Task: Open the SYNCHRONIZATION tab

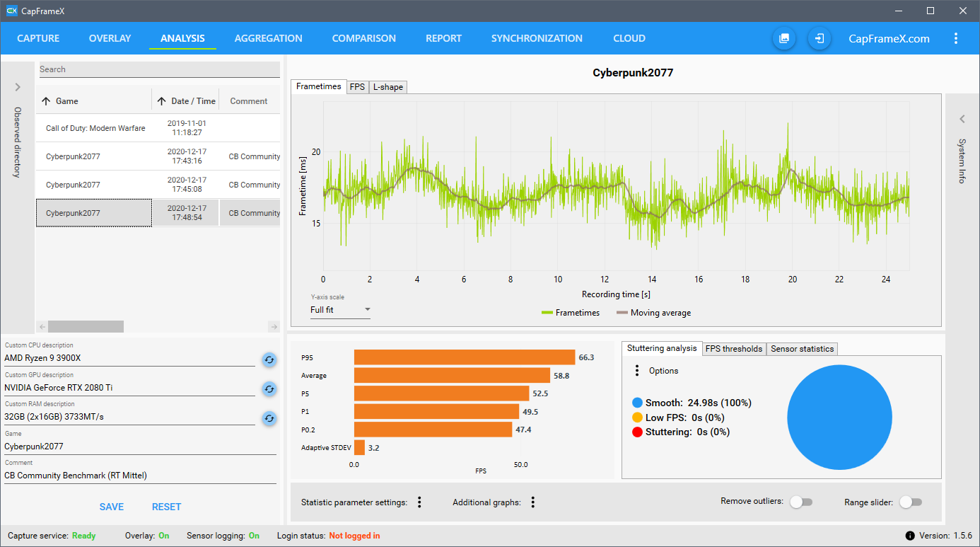Action: coord(537,38)
